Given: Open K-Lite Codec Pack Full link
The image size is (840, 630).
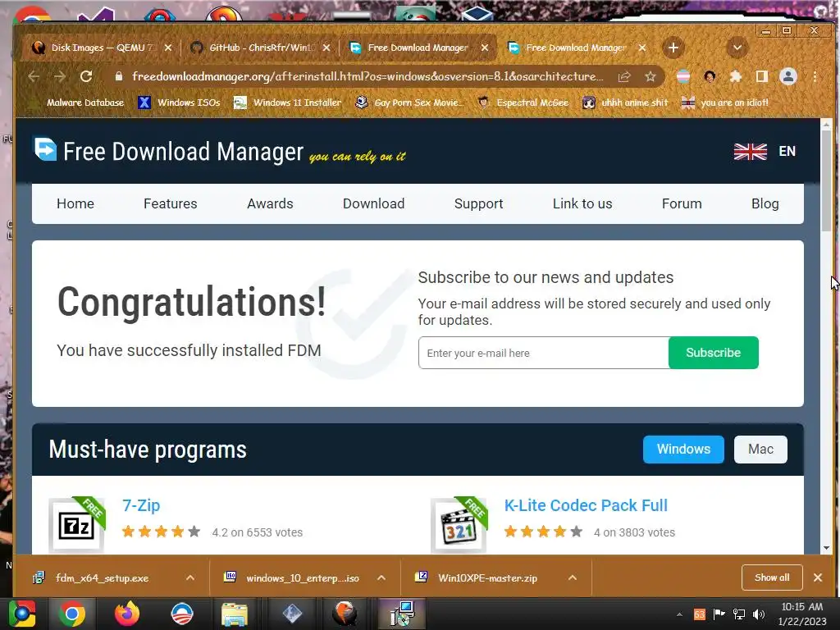Looking at the screenshot, I should (586, 505).
